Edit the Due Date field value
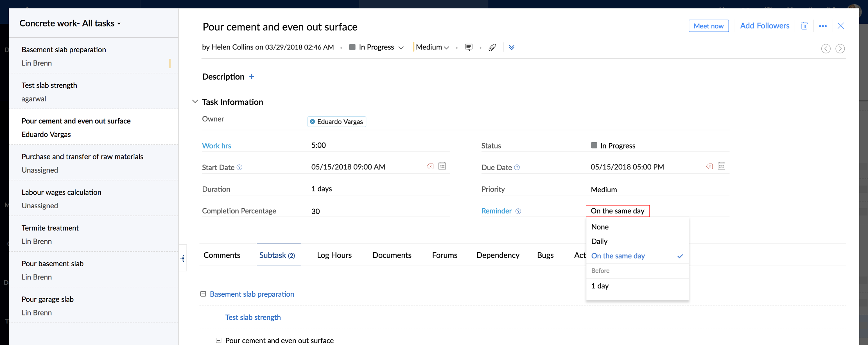 coord(627,167)
